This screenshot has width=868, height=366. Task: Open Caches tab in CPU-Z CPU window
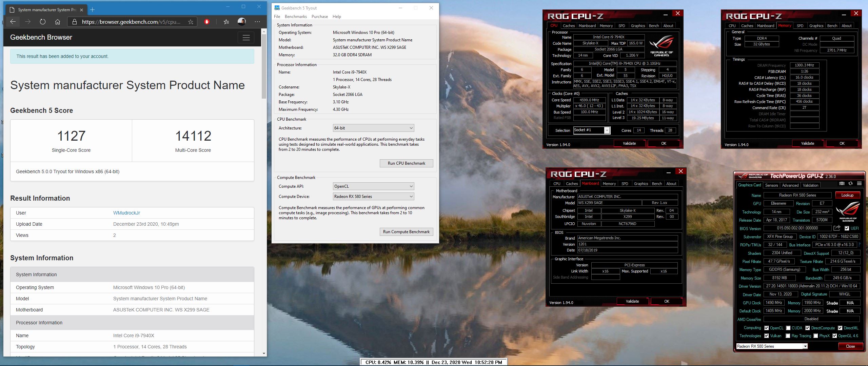569,26
